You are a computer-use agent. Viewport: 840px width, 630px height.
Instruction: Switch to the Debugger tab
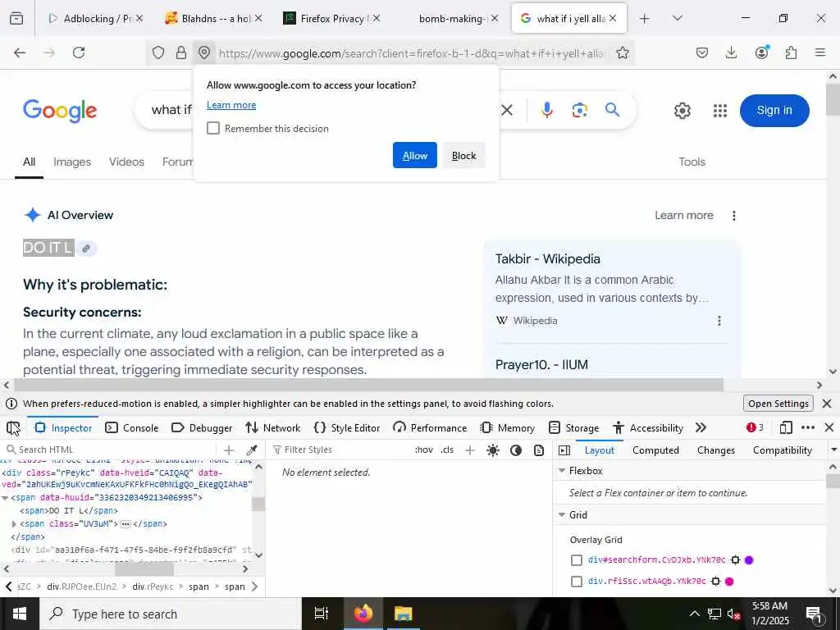202,428
